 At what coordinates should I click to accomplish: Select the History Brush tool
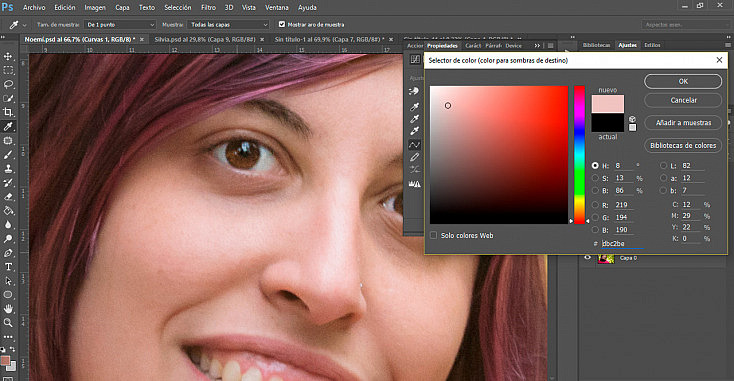pyautogui.click(x=8, y=183)
